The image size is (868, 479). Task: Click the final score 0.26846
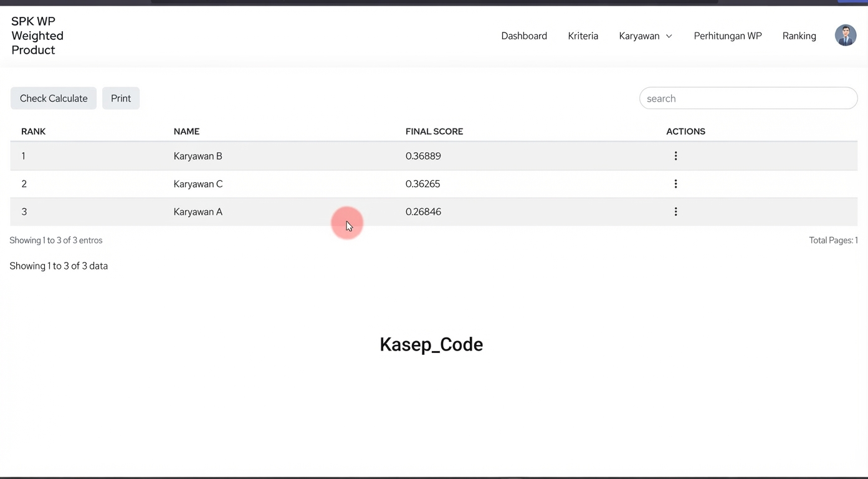point(423,212)
